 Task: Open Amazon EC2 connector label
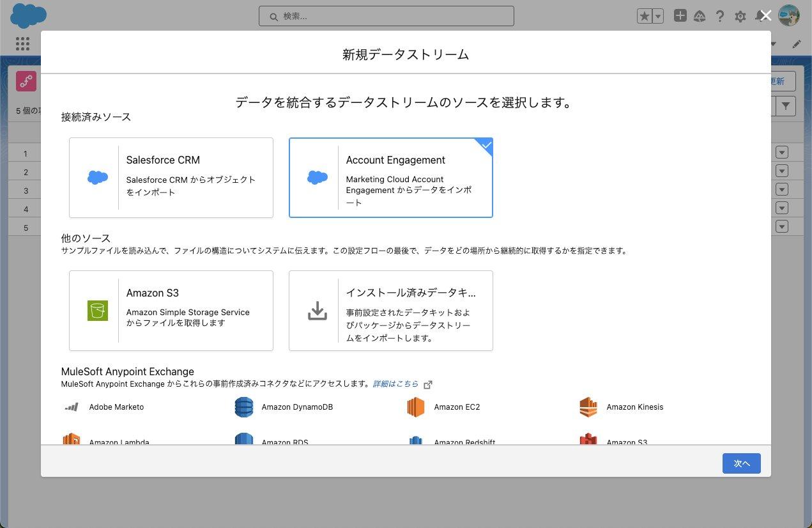457,407
